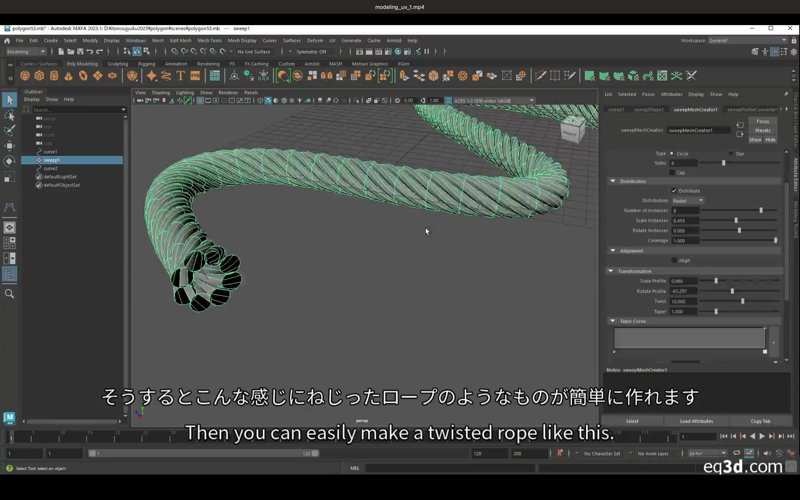
Task: Open the Distribution Radial dropdown
Action: pos(687,200)
